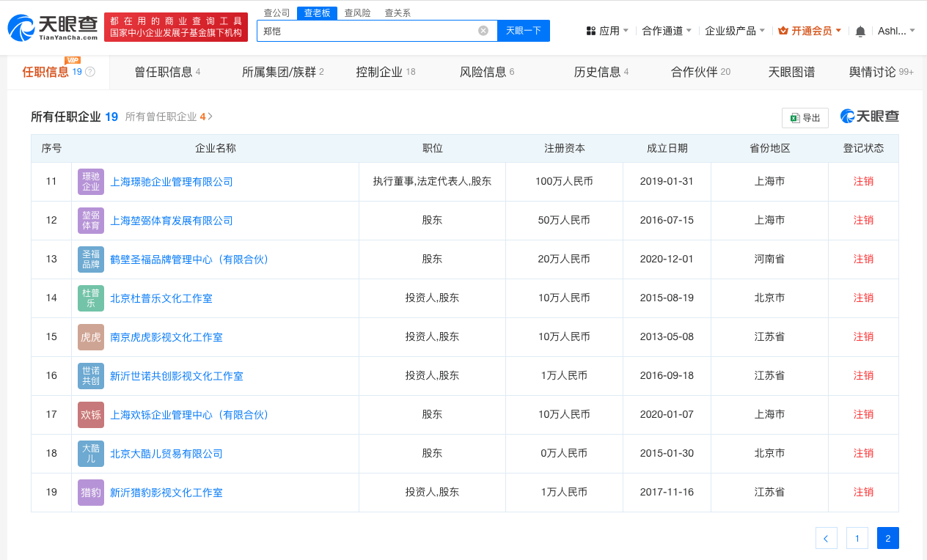Click the 欢铄 company logo icon

click(x=91, y=415)
